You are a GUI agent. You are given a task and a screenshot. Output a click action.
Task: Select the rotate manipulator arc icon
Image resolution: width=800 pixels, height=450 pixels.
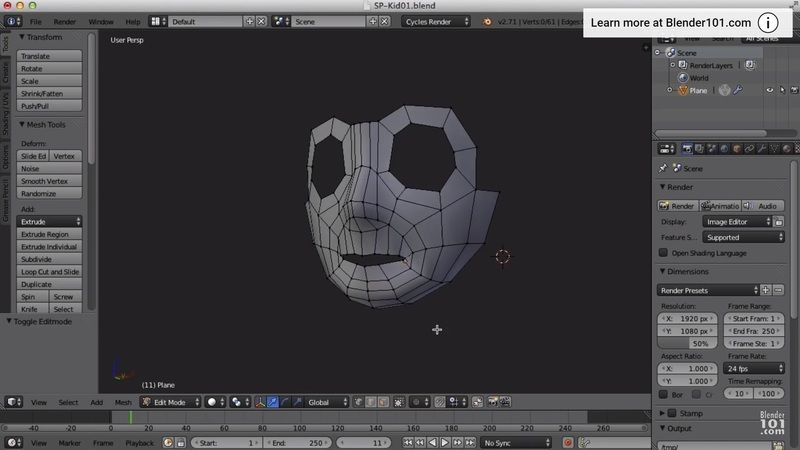click(285, 402)
